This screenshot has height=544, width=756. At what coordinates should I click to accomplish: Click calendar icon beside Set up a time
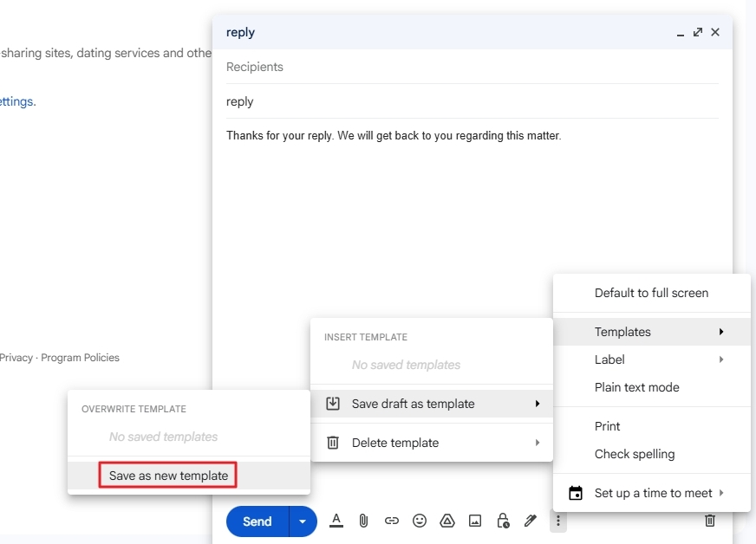tap(576, 493)
